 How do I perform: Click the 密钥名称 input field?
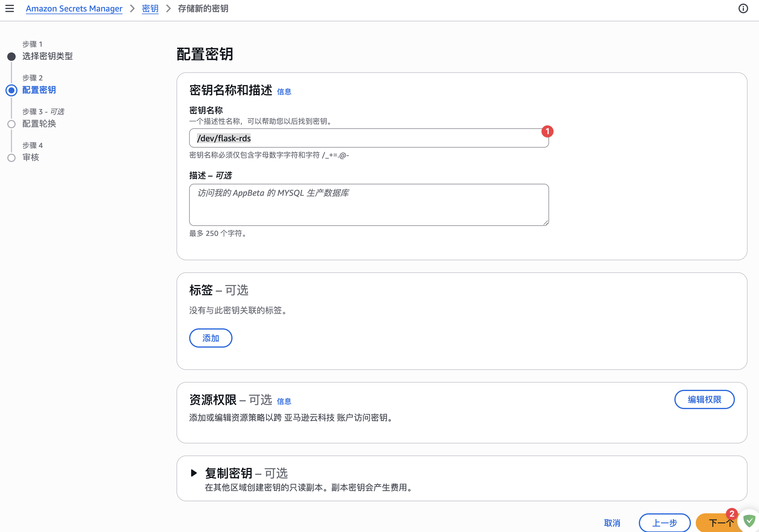point(369,138)
